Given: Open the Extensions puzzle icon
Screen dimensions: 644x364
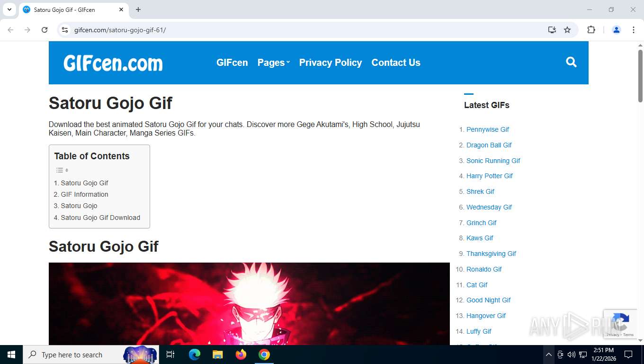Looking at the screenshot, I should click(x=591, y=30).
